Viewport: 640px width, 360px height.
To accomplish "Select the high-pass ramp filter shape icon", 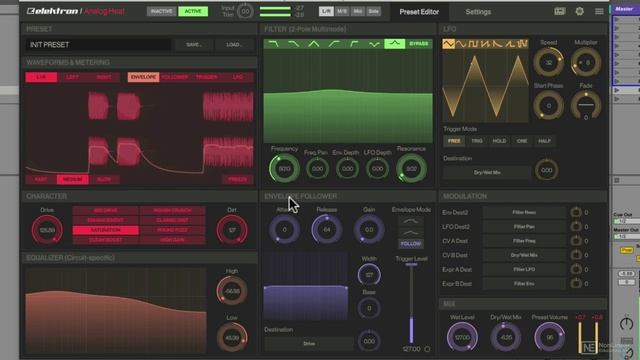I will (334, 44).
